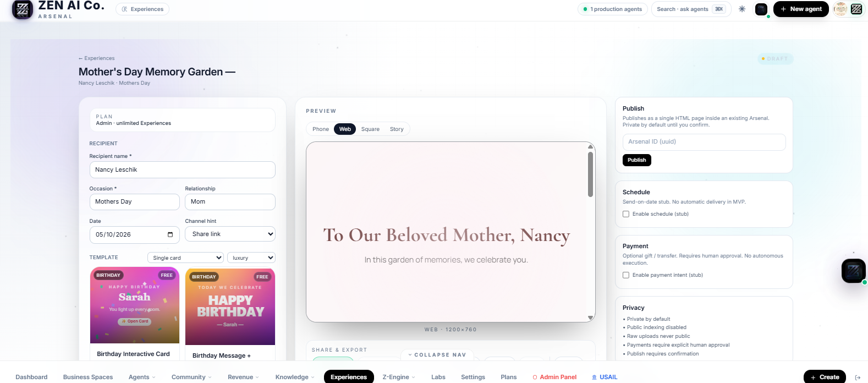Click the ZEN AI Co. logo icon
This screenshot has width=868, height=383.
23,9
